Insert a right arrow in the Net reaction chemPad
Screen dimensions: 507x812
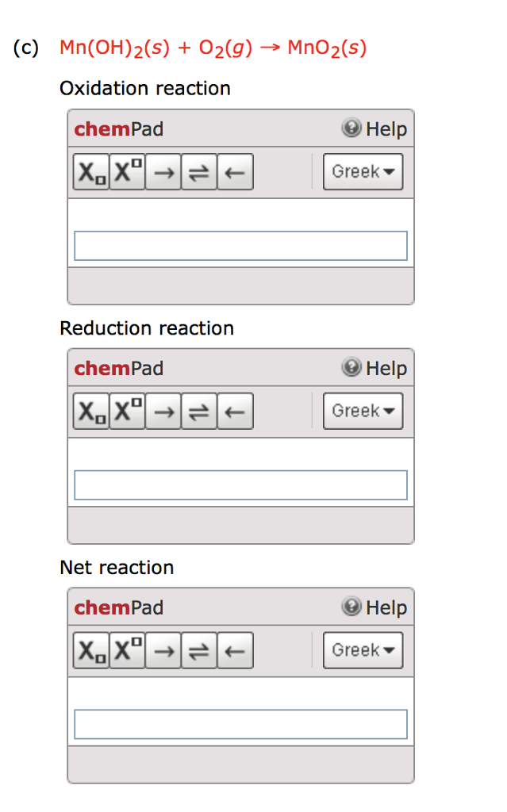163,650
